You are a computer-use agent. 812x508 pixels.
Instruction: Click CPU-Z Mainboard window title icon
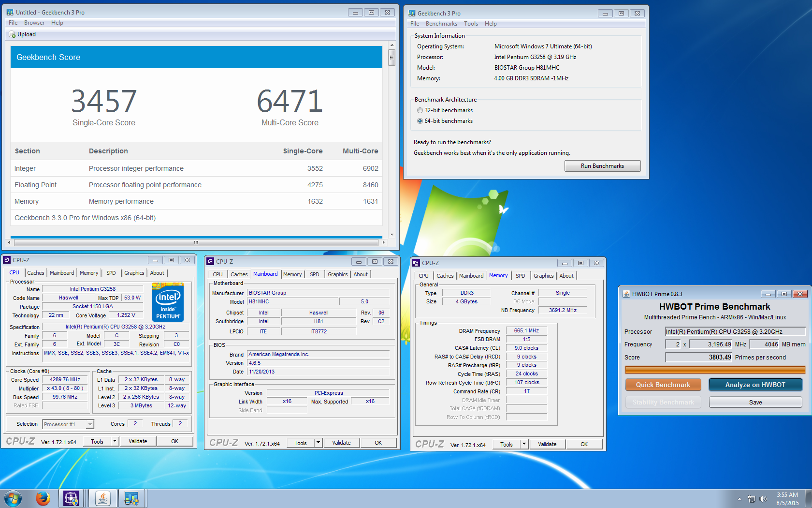pos(210,261)
